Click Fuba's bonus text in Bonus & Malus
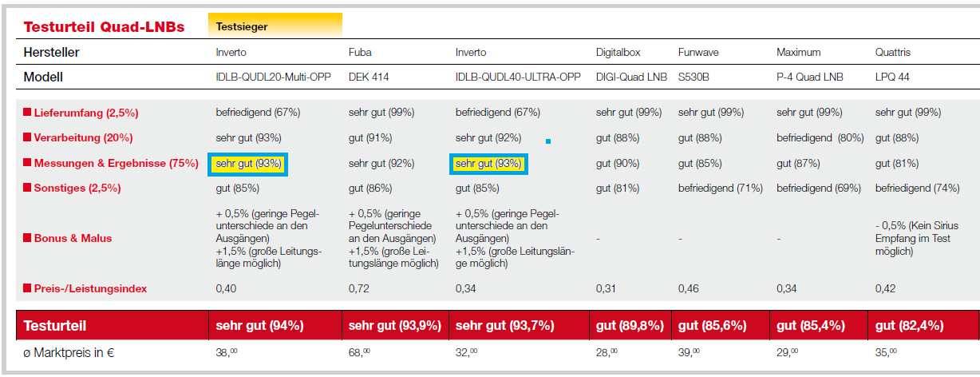The height and width of the screenshot is (377, 980). pos(394,238)
